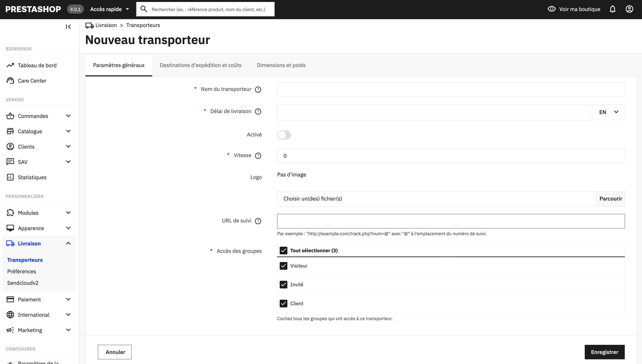The width and height of the screenshot is (642, 364).
Task: Expand the Paiement menu chevron
Action: (x=68, y=299)
